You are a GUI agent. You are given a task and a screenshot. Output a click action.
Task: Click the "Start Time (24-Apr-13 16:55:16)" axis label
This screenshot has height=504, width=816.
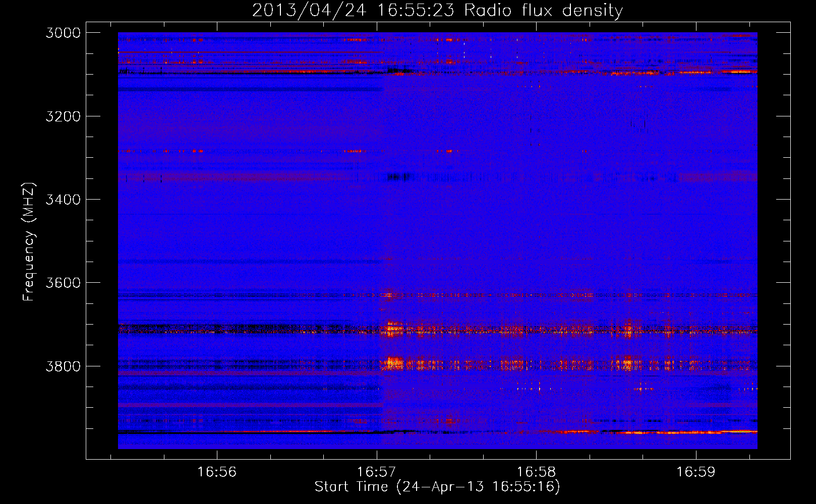click(x=437, y=487)
